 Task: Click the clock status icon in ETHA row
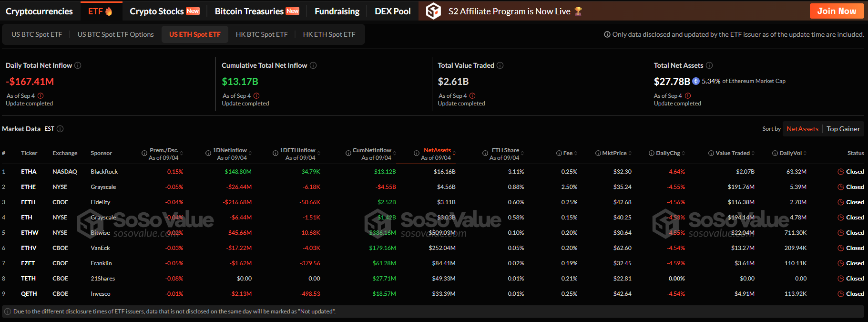(x=841, y=172)
